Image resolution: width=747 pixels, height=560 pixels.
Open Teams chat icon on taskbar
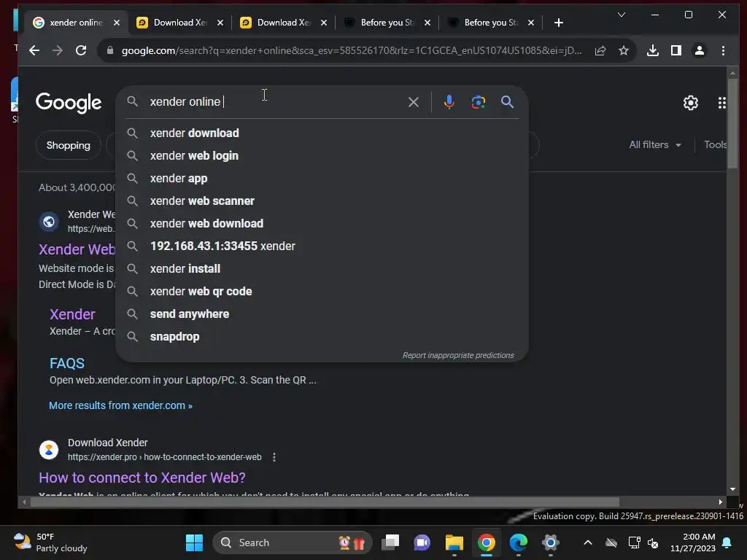422,542
